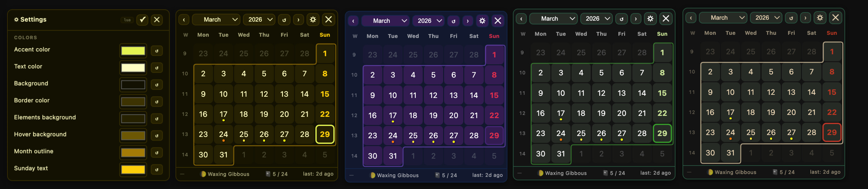868x189 pixels.
Task: Pick the Month outline color swatch
Action: coord(133,152)
